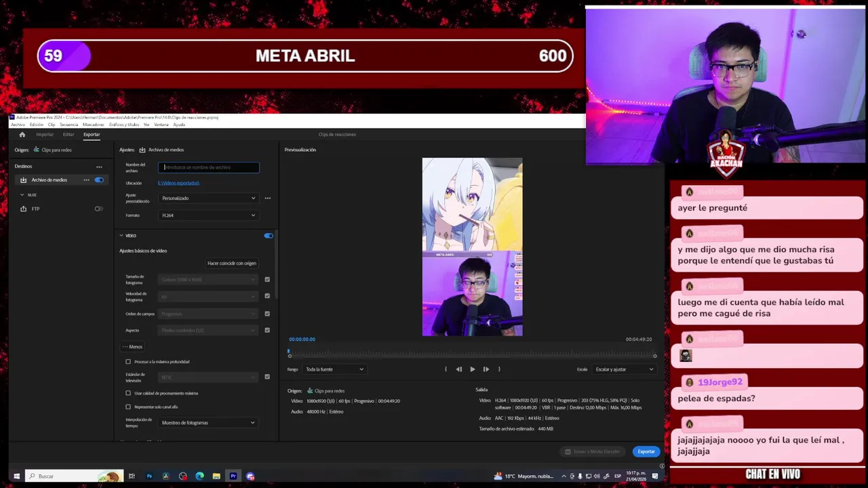
Task: Click the volume icon in system tray
Action: click(x=596, y=476)
